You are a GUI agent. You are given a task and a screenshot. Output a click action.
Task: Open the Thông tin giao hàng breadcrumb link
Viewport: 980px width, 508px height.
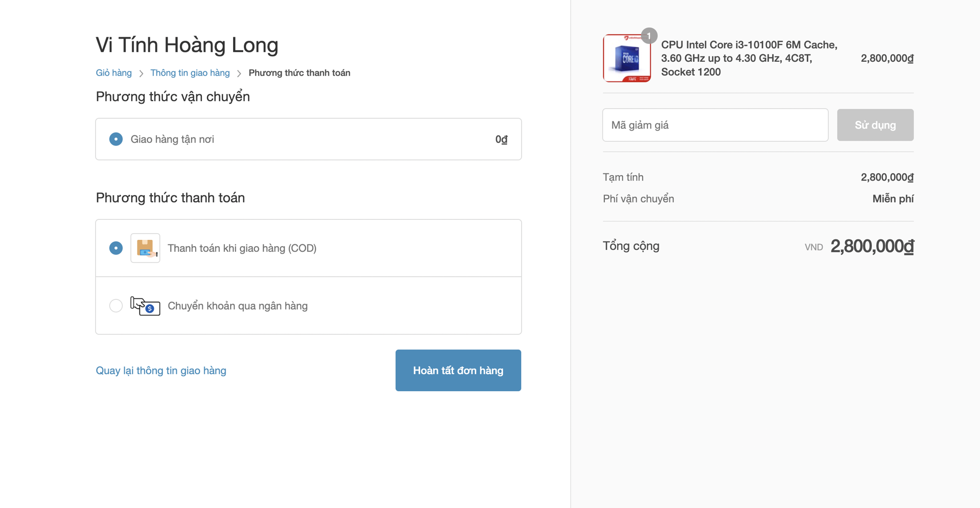190,73
